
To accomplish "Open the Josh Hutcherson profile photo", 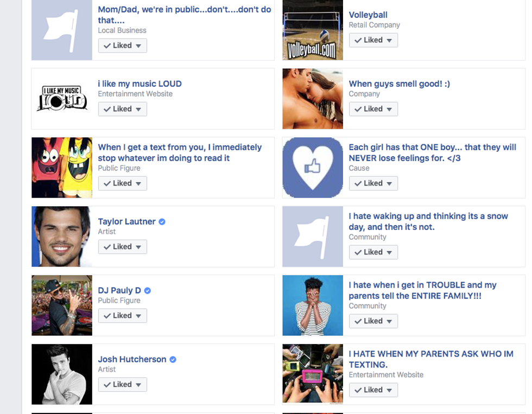I will pos(62,374).
